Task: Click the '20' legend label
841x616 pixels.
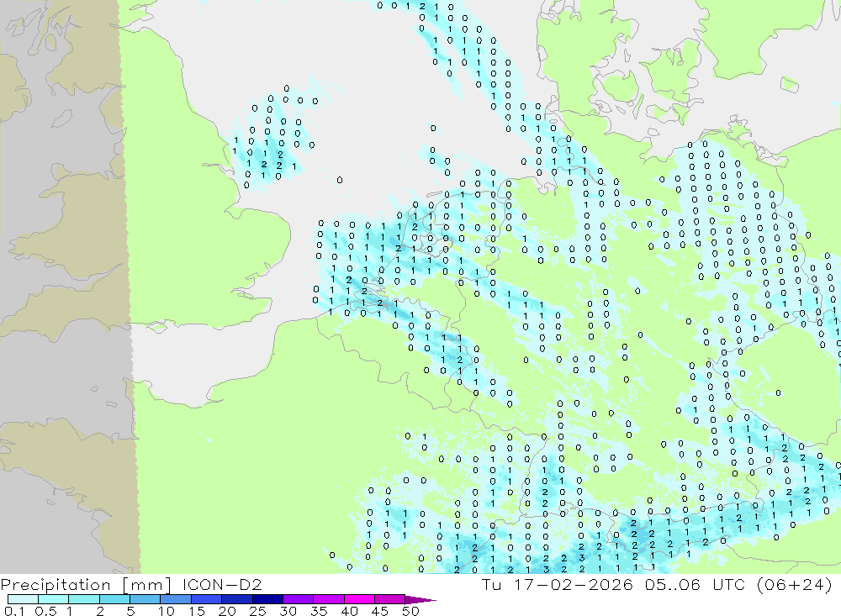Action: [x=227, y=611]
